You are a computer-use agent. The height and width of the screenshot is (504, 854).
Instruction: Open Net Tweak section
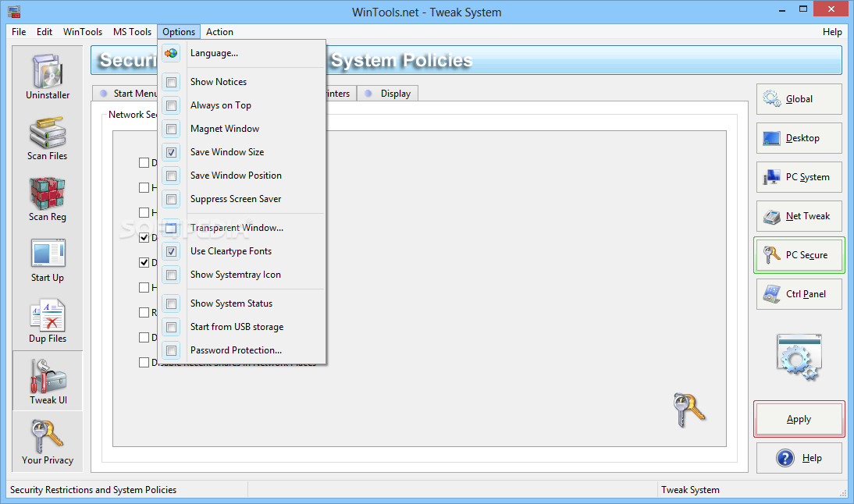click(799, 217)
